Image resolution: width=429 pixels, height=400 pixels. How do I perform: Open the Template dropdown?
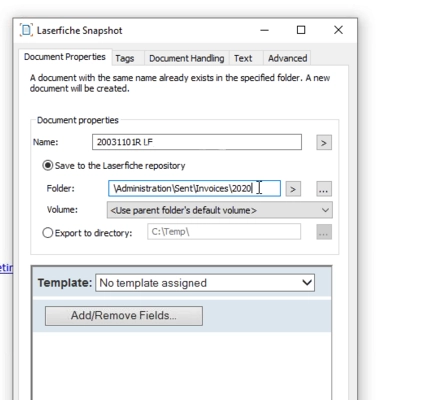205,283
